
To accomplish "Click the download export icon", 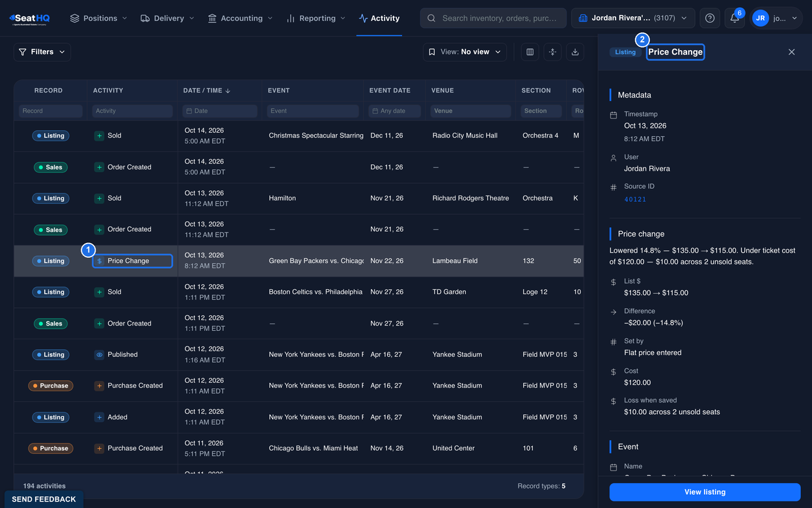I will point(575,51).
